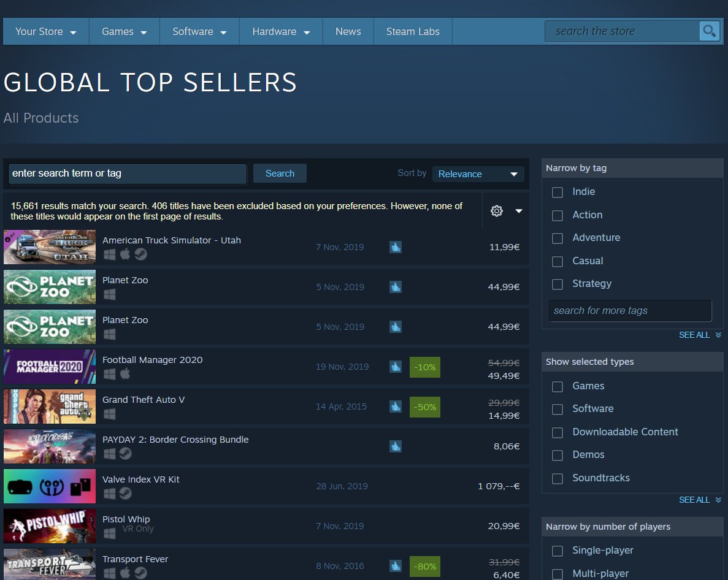728x580 pixels.
Task: Check the Indie tag filter
Action: pos(557,192)
